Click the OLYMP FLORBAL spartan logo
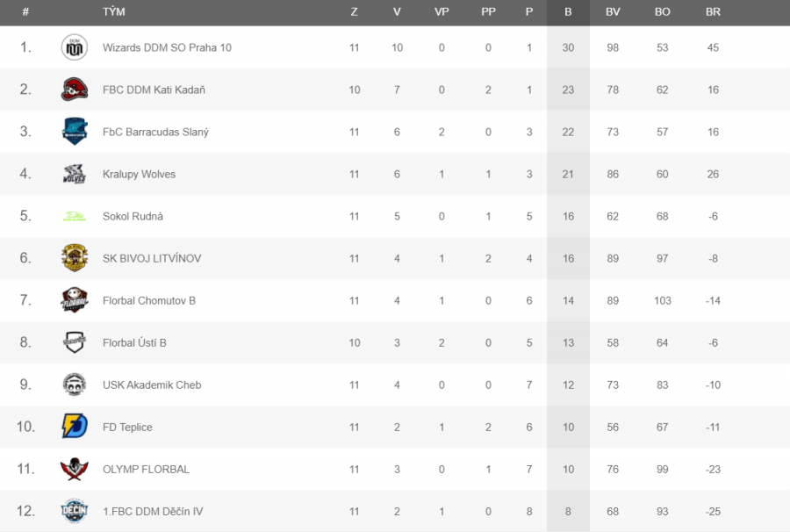The width and height of the screenshot is (790, 532). click(74, 469)
